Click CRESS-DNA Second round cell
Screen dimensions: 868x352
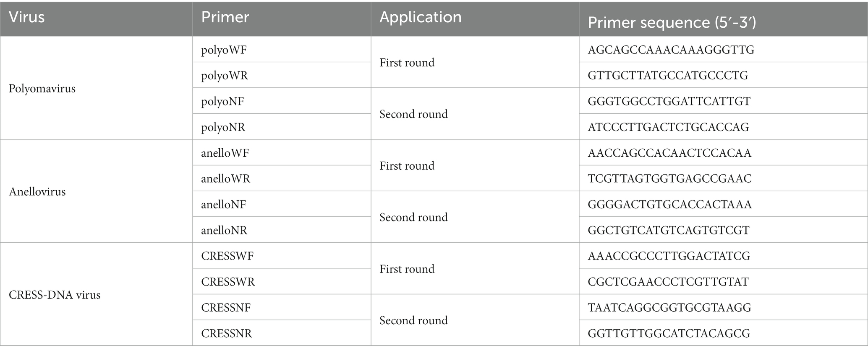[x=475, y=320]
